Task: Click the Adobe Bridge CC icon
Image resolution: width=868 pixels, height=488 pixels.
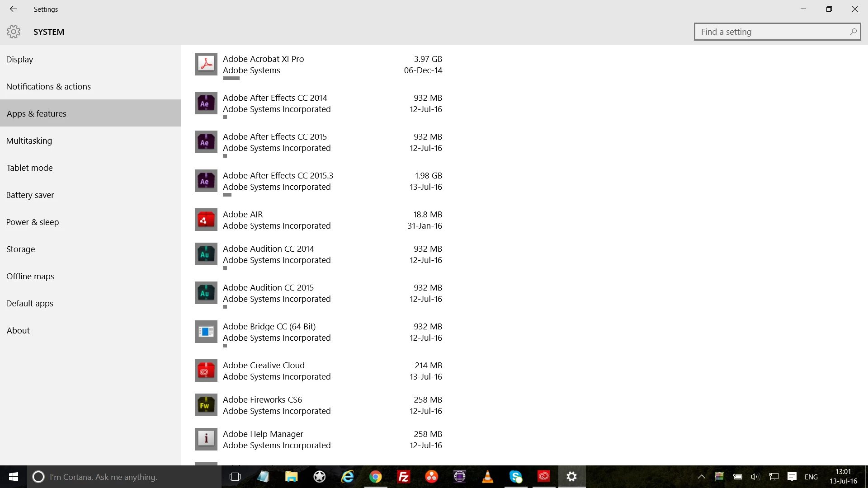Action: pos(206,332)
